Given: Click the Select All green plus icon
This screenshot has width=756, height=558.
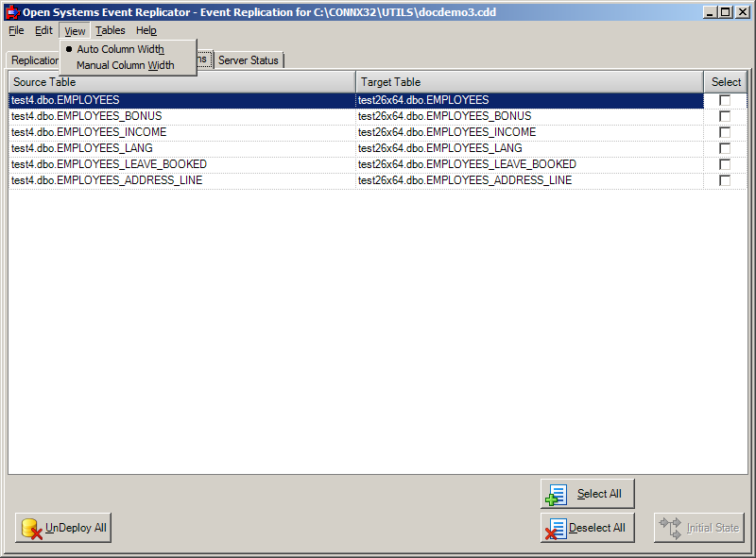Looking at the screenshot, I should click(x=558, y=493).
